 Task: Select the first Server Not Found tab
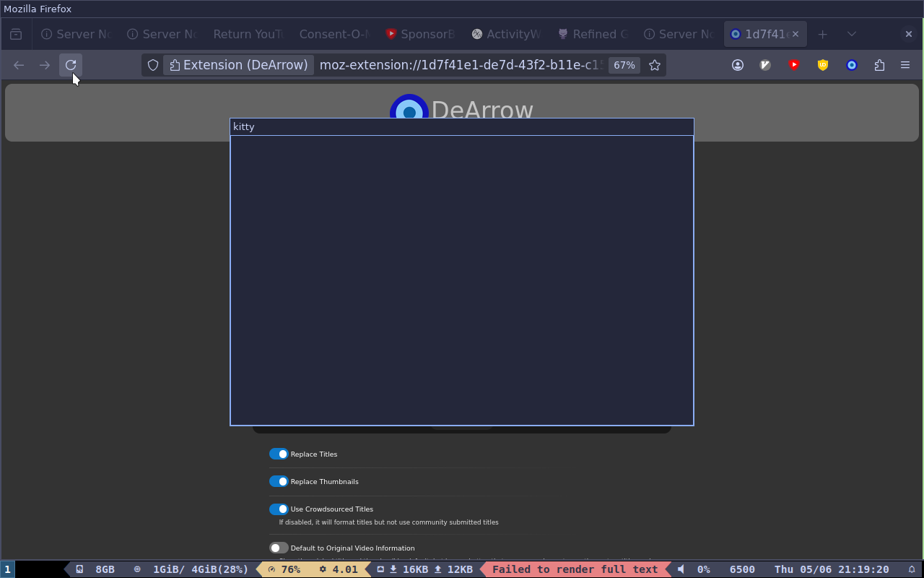point(77,34)
